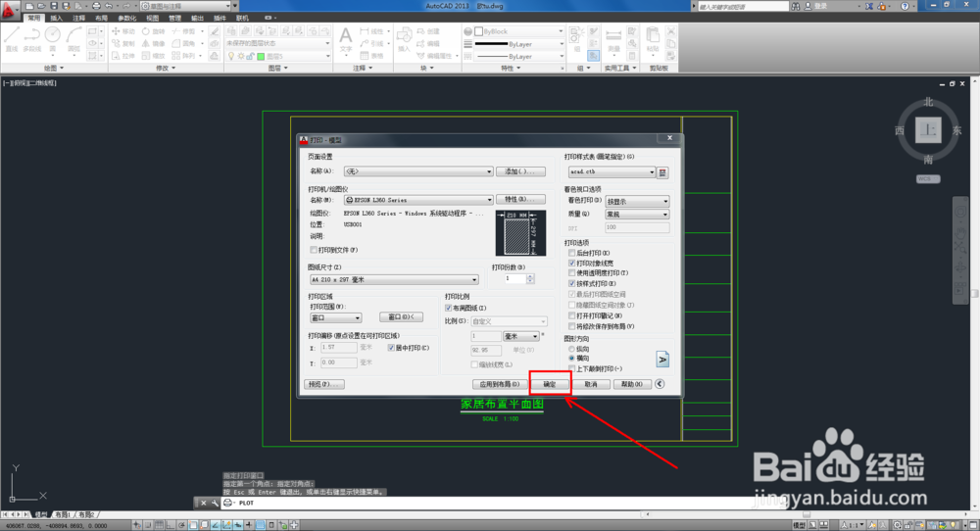Click the 确定 OK button
980x531 pixels.
(x=550, y=384)
